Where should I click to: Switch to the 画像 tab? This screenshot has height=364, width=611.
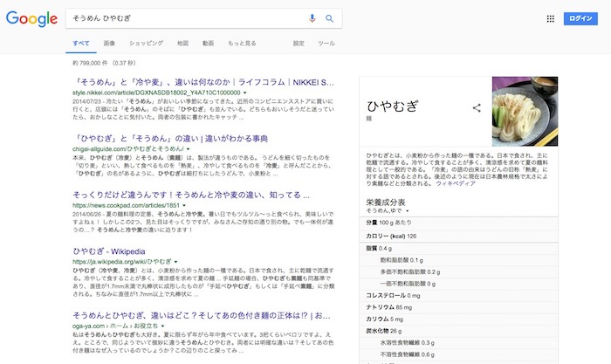click(109, 43)
